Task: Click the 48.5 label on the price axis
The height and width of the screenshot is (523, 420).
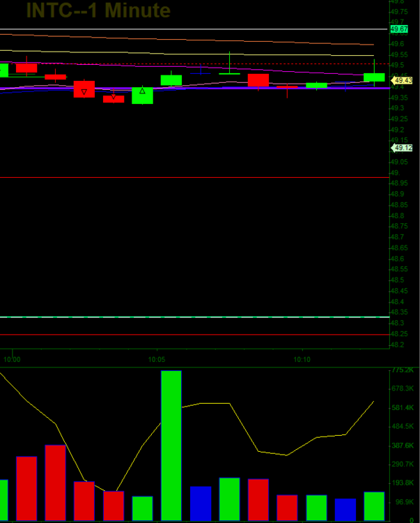Action: point(399,280)
